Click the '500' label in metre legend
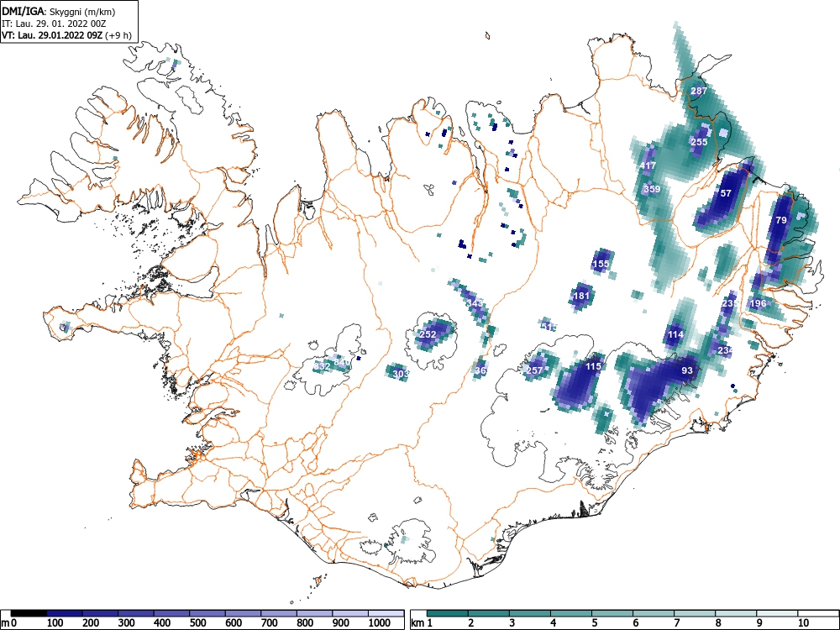Image resolution: width=840 pixels, height=630 pixels. (198, 623)
